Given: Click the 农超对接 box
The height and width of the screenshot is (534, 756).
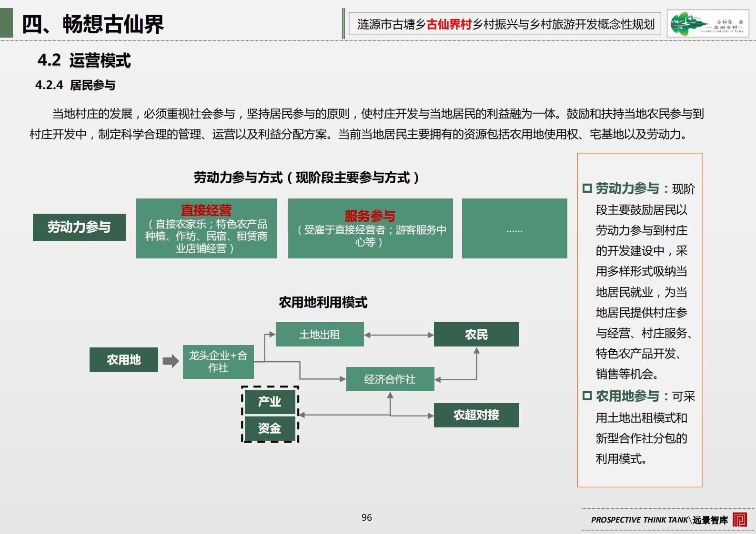Looking at the screenshot, I should [476, 415].
